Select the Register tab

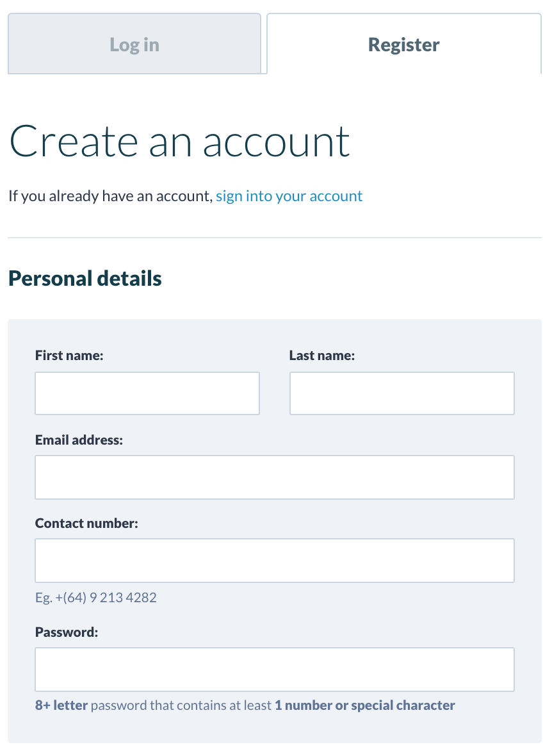pyautogui.click(x=403, y=45)
